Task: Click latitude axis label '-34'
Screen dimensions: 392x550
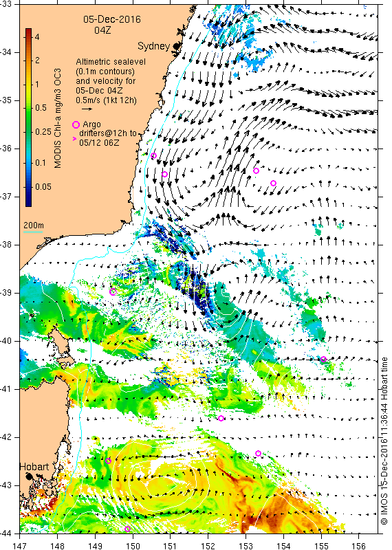Action: tap(6, 52)
